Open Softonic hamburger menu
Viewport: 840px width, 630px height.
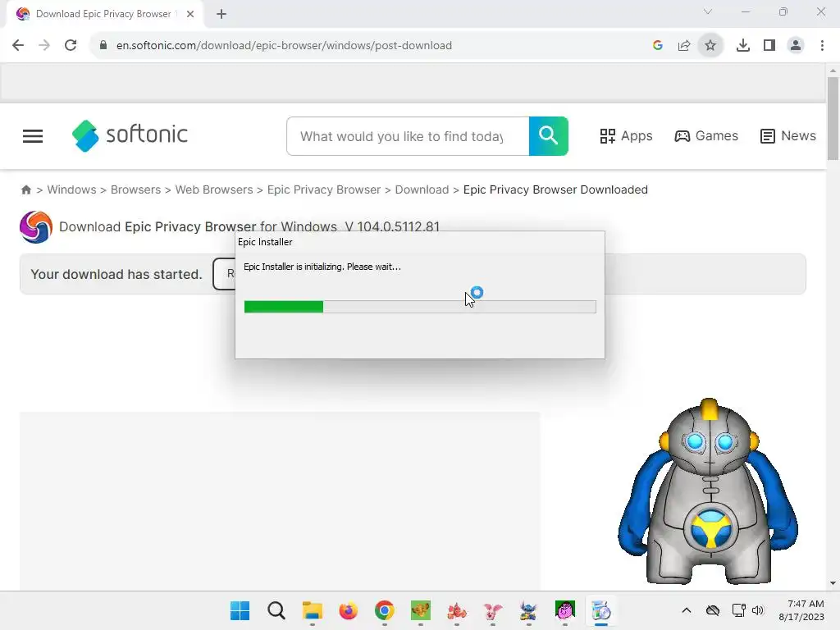point(33,136)
